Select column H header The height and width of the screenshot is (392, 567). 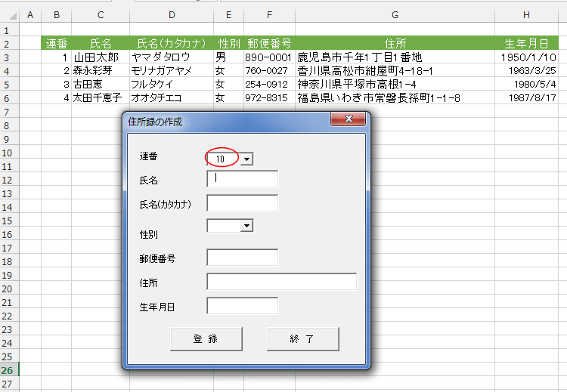pyautogui.click(x=526, y=15)
